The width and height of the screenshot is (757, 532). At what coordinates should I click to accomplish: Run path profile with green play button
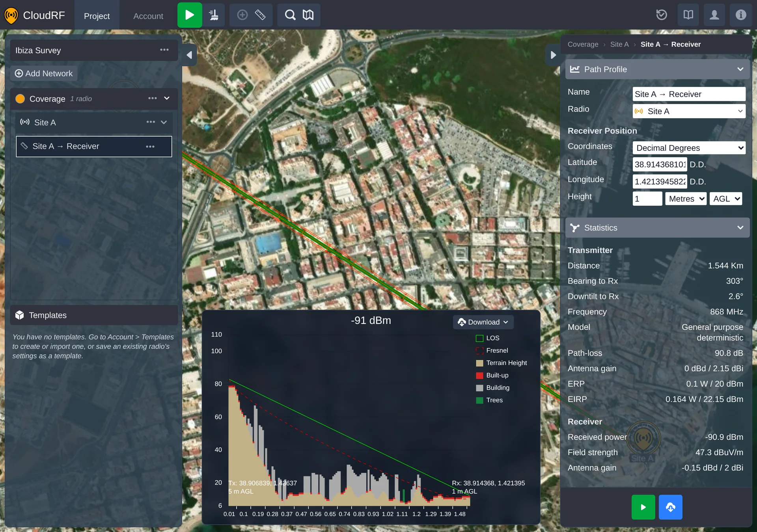pyautogui.click(x=643, y=507)
